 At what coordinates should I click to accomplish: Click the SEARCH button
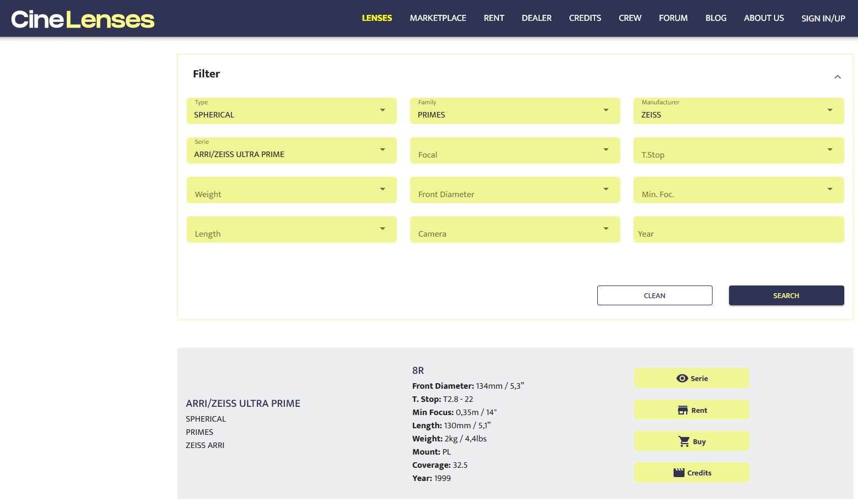[x=787, y=295]
